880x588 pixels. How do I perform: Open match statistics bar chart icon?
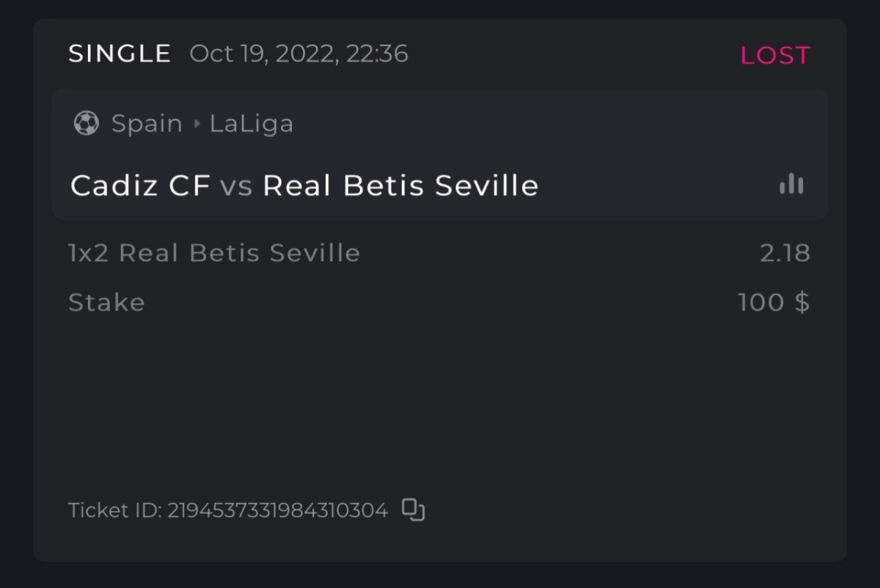point(791,184)
